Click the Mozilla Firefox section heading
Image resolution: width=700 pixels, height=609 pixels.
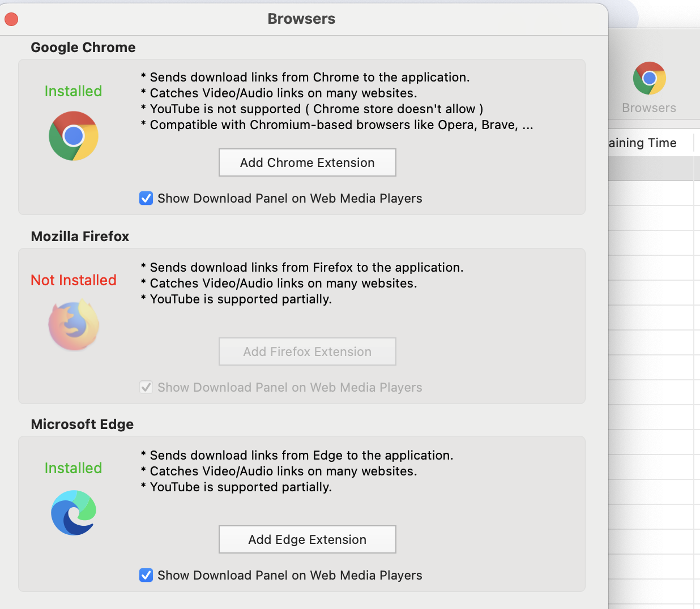click(x=80, y=237)
